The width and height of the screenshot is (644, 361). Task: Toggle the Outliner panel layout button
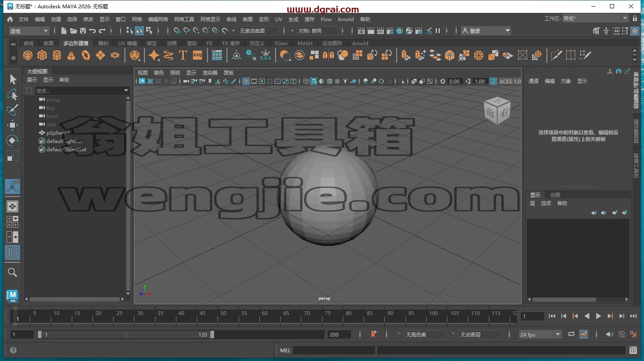[12, 252]
